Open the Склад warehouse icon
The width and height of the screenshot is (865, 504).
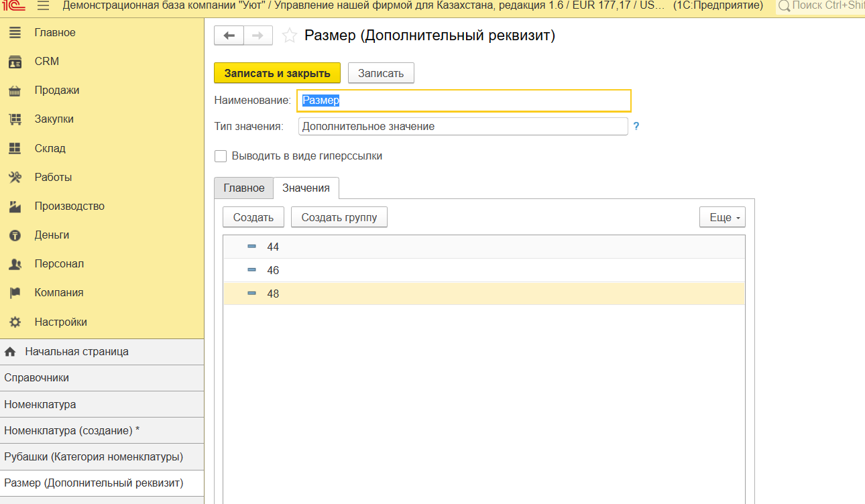pyautogui.click(x=15, y=149)
